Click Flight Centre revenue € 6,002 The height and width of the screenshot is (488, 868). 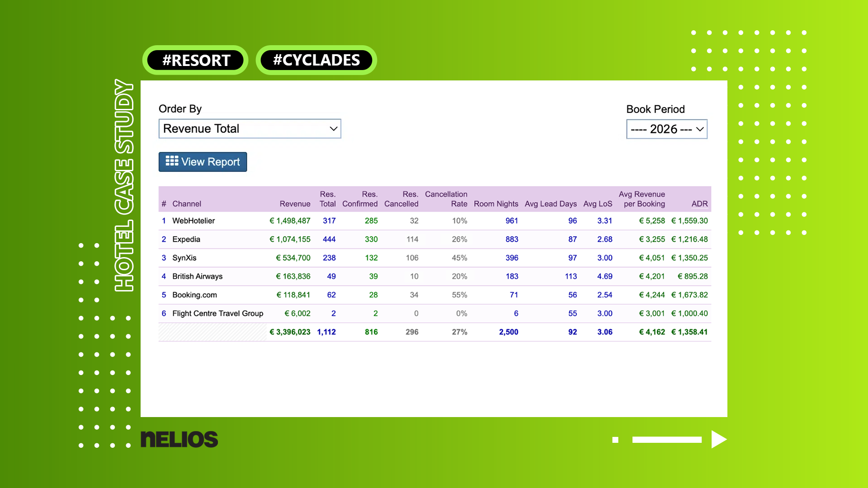click(x=297, y=314)
